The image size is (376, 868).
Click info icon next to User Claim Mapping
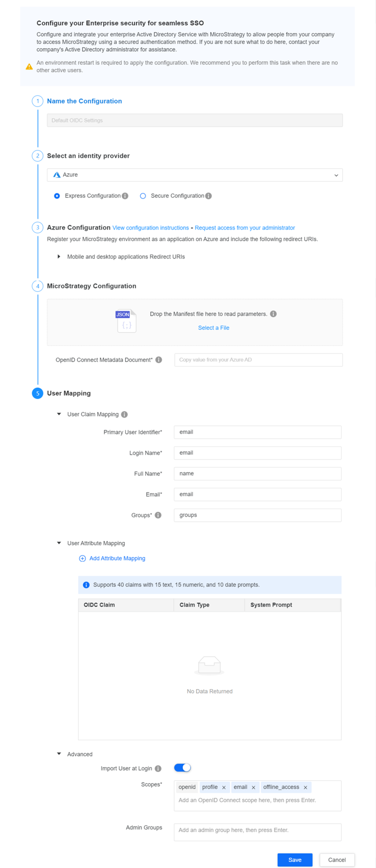coord(125,414)
